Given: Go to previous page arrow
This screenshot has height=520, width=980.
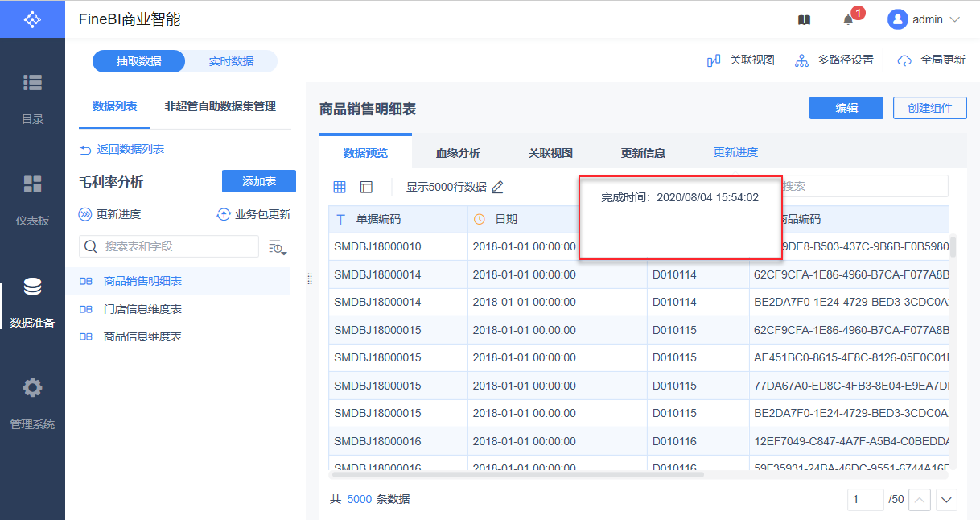Looking at the screenshot, I should point(920,500).
